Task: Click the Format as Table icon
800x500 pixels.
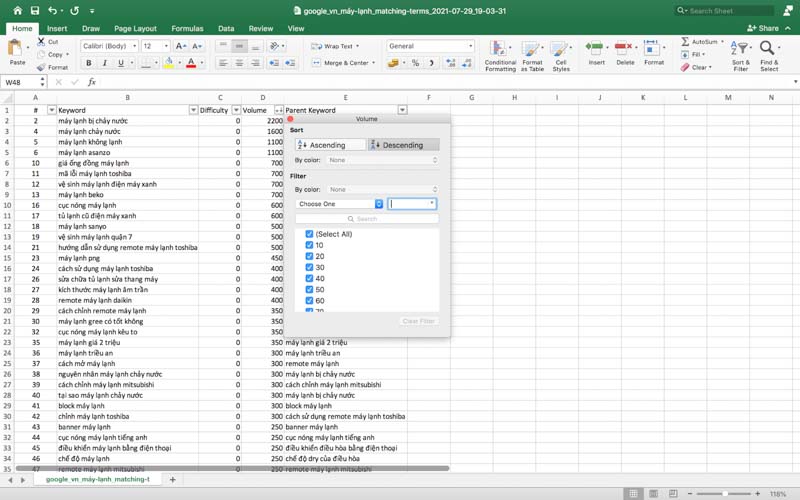Action: (532, 55)
